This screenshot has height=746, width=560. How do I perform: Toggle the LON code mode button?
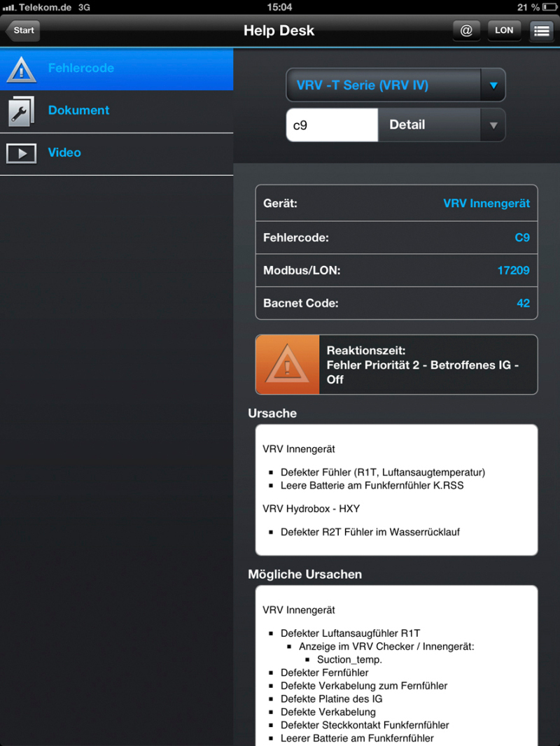(504, 31)
